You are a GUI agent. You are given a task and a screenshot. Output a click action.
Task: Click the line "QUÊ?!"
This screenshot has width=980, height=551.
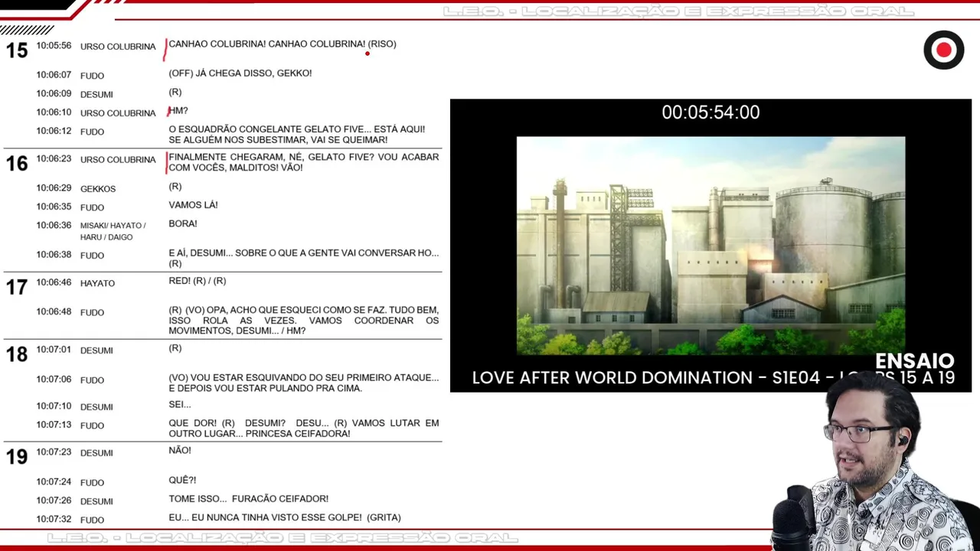coord(182,481)
